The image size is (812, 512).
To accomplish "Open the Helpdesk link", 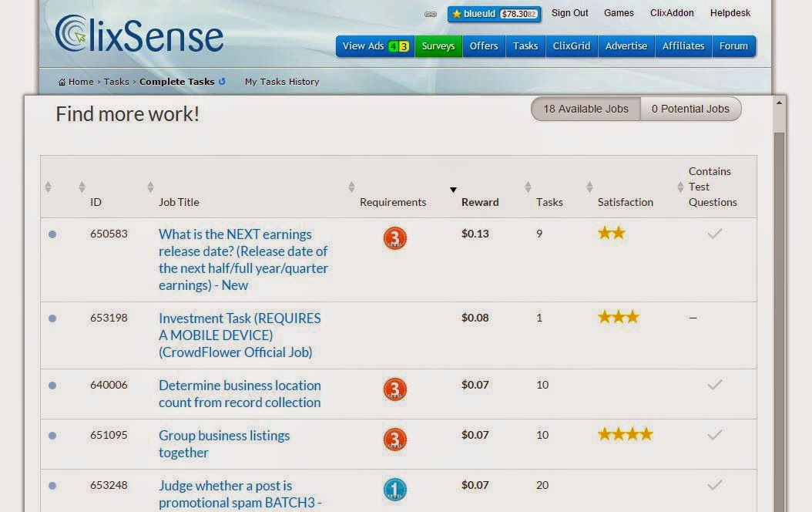I will (x=730, y=13).
